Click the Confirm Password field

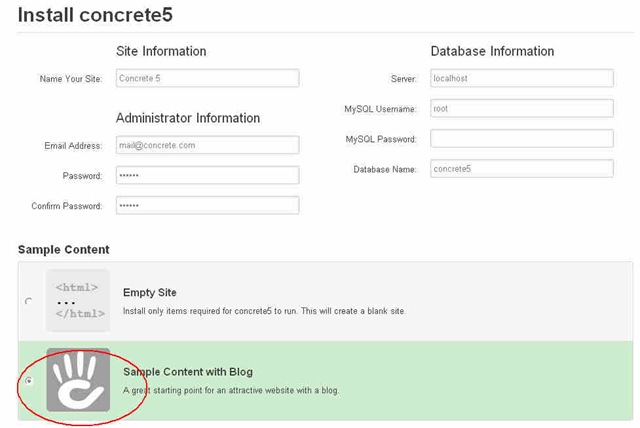coord(207,205)
